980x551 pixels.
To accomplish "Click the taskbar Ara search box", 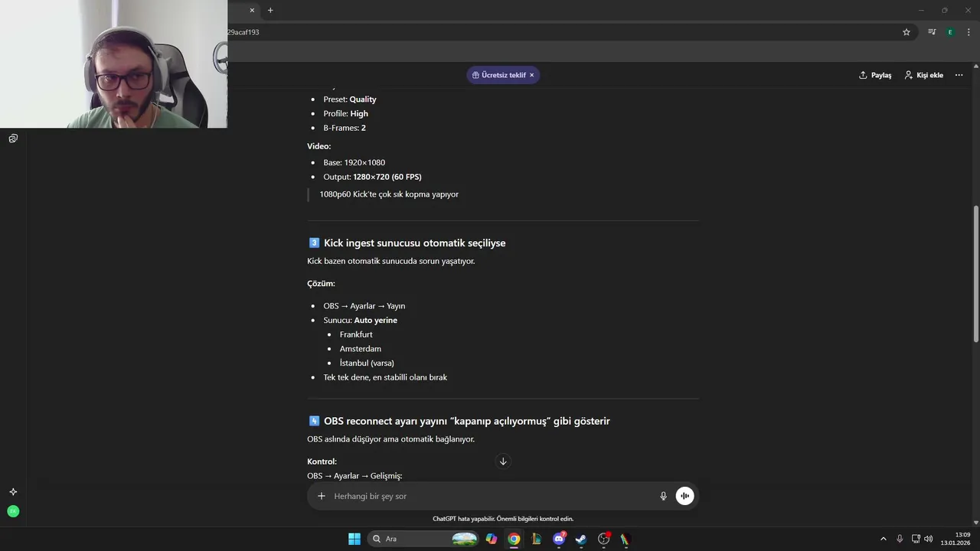I will [x=423, y=539].
